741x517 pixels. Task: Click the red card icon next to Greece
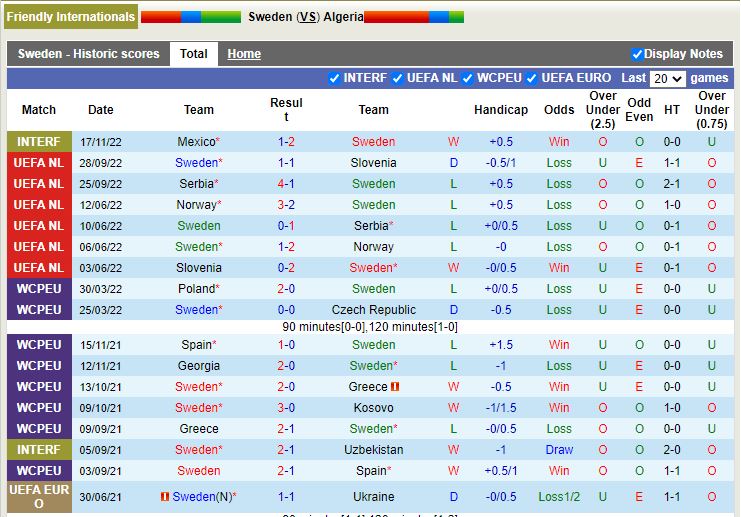pyautogui.click(x=395, y=387)
